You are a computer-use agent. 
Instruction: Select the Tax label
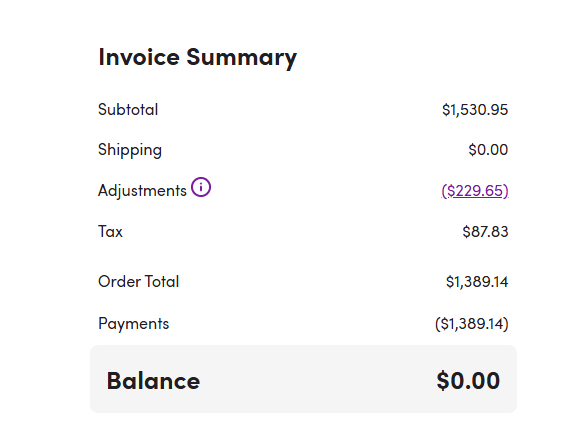(x=110, y=232)
